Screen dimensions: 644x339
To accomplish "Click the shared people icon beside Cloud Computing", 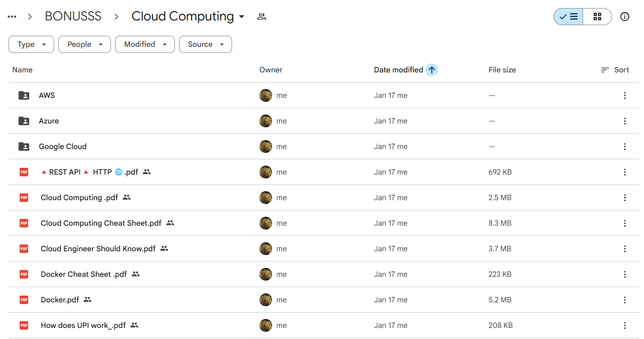I will click(x=261, y=17).
